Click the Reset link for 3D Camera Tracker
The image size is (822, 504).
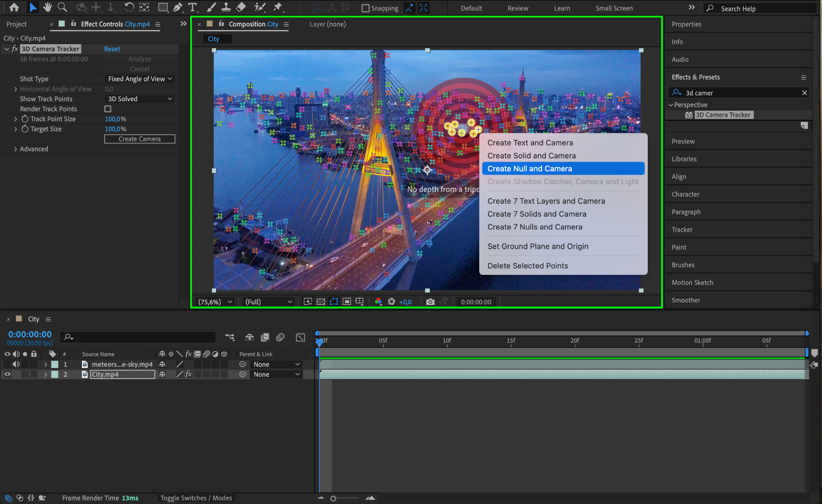(x=112, y=49)
